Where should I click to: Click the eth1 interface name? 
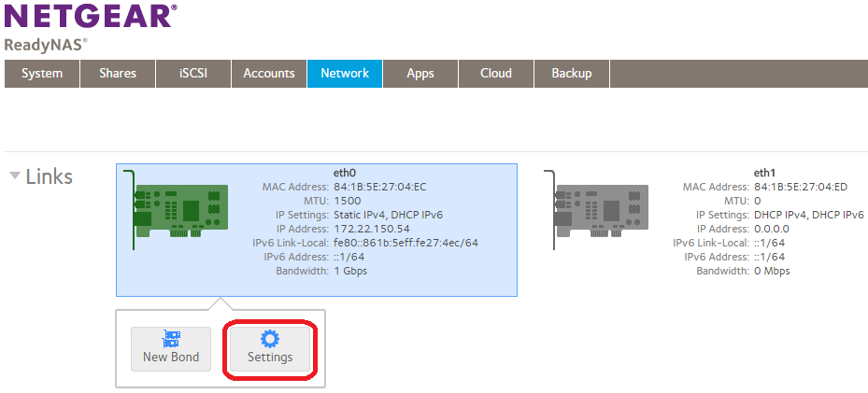pos(765,173)
